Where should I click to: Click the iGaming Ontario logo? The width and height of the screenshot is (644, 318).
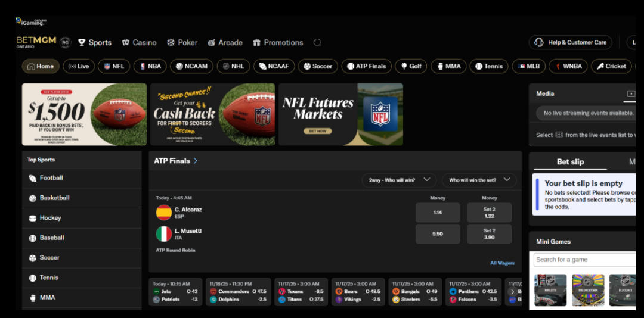[31, 22]
